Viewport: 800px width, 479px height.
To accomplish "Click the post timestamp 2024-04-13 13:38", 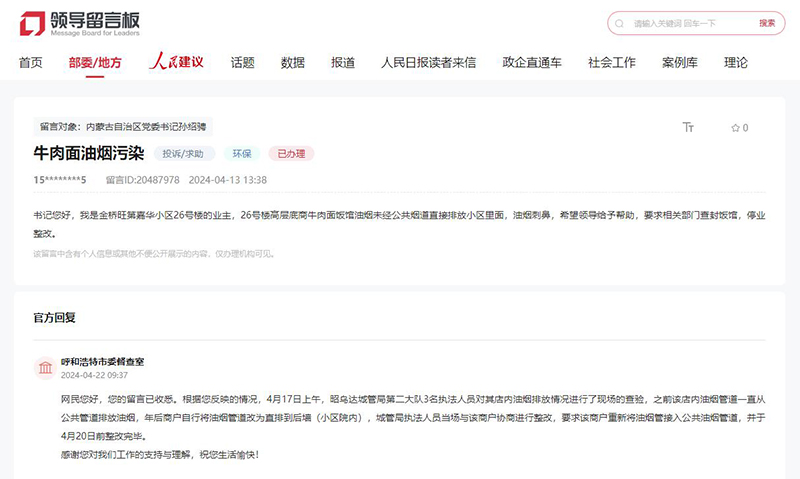I will click(228, 180).
